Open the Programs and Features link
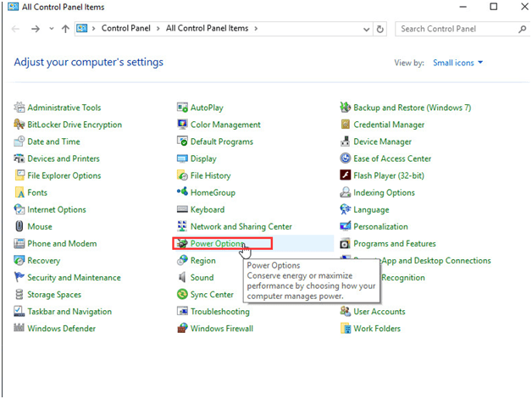Image resolution: width=532 pixels, height=399 pixels. coord(395,244)
